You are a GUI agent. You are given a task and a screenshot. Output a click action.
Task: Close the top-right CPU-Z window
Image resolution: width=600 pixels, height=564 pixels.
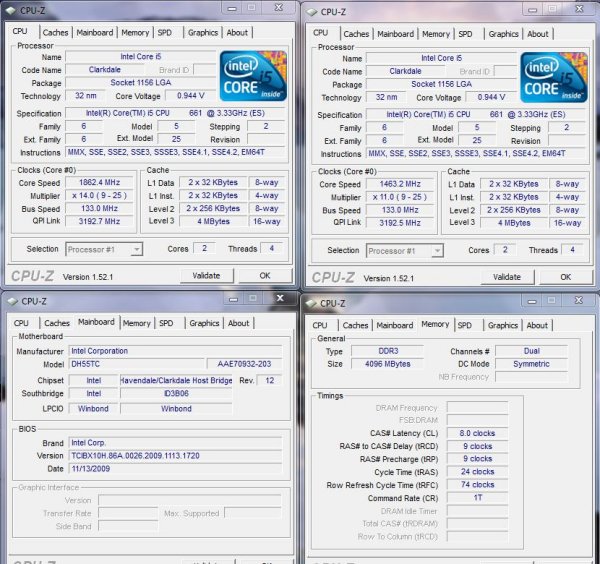pyautogui.click(x=579, y=9)
